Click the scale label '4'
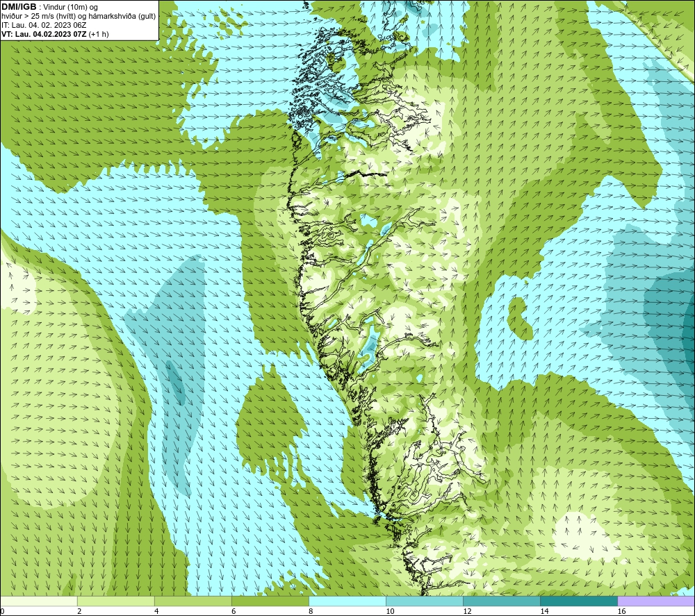This screenshot has height=616, width=695. tap(156, 612)
